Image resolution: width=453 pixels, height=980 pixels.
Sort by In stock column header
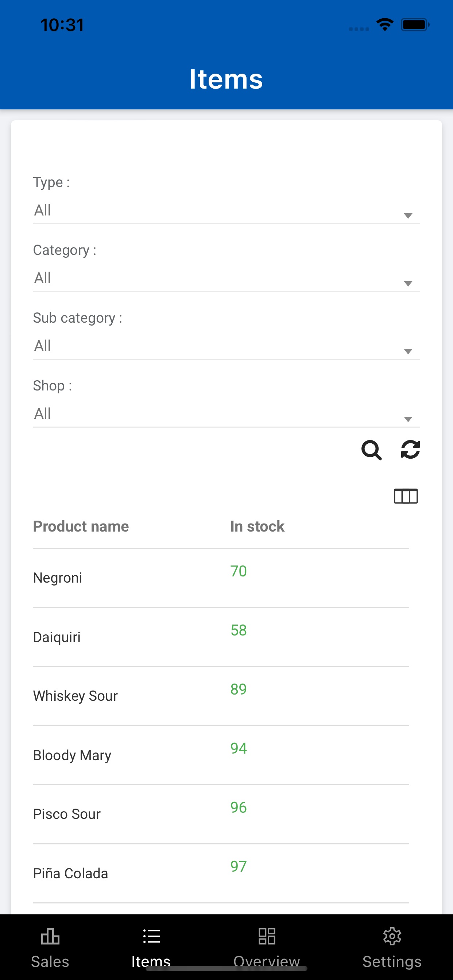pyautogui.click(x=258, y=526)
